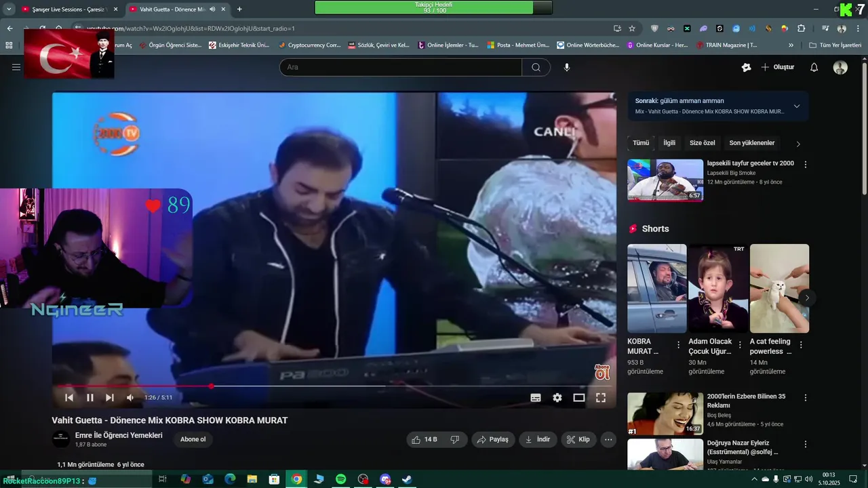Open options for lapsekili tayfur video
Image resolution: width=868 pixels, height=488 pixels.
pos(806,165)
